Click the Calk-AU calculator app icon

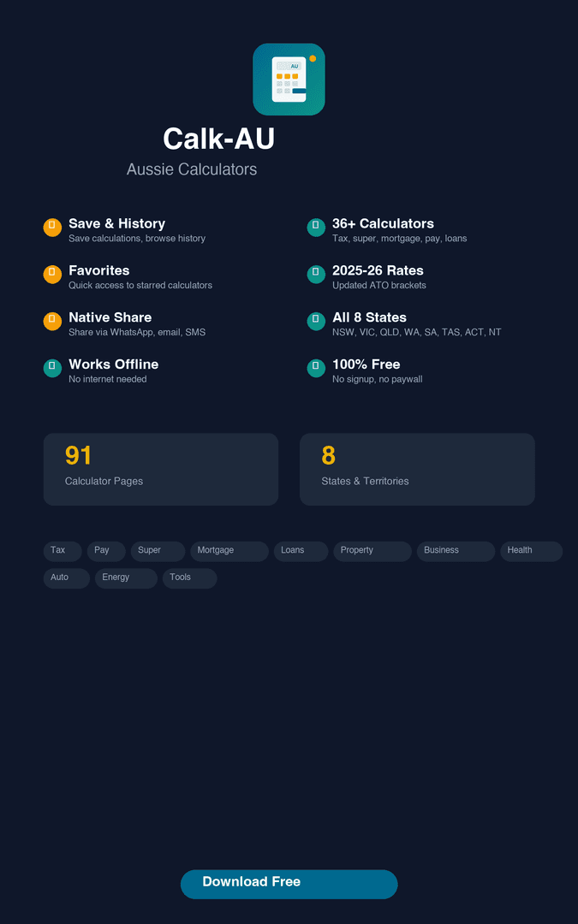coord(289,79)
